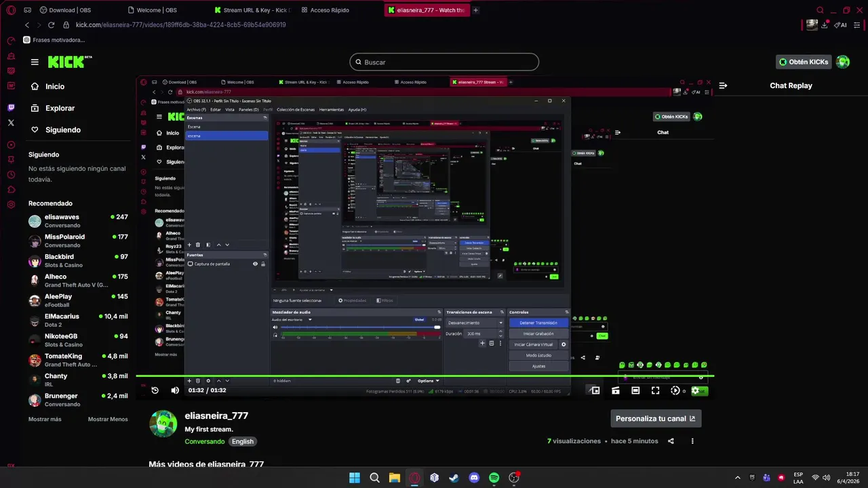Open the sidebar player icon below X

11,145
